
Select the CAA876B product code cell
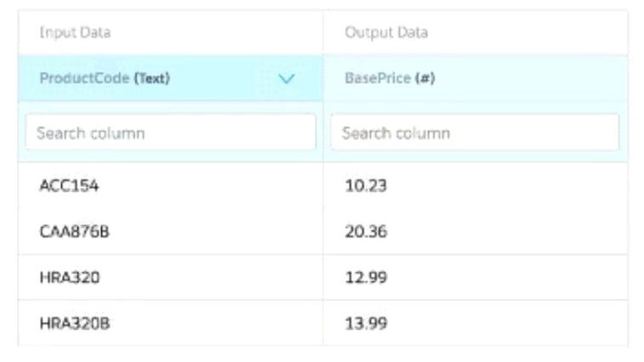[x=75, y=231]
